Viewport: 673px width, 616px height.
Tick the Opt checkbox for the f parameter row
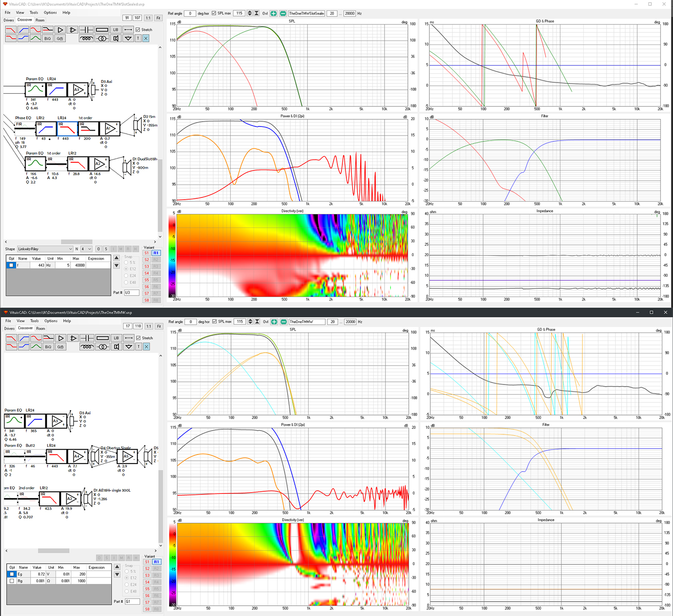11,265
